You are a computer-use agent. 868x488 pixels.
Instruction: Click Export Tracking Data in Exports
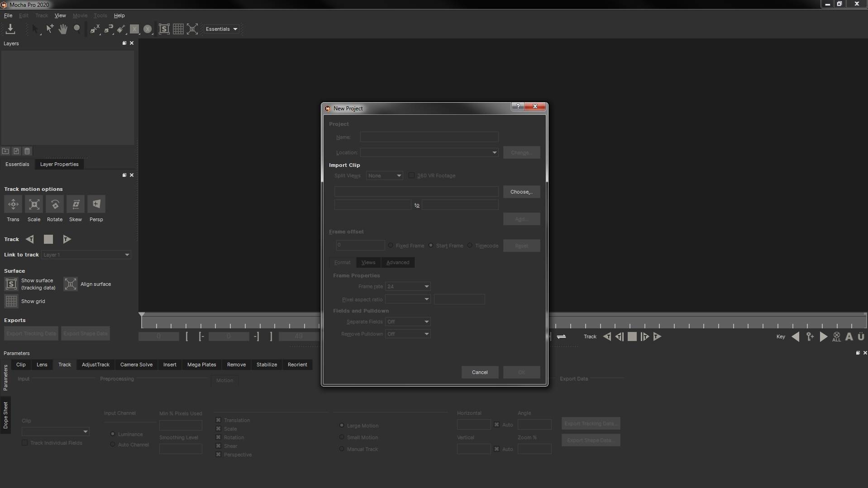[x=31, y=333]
